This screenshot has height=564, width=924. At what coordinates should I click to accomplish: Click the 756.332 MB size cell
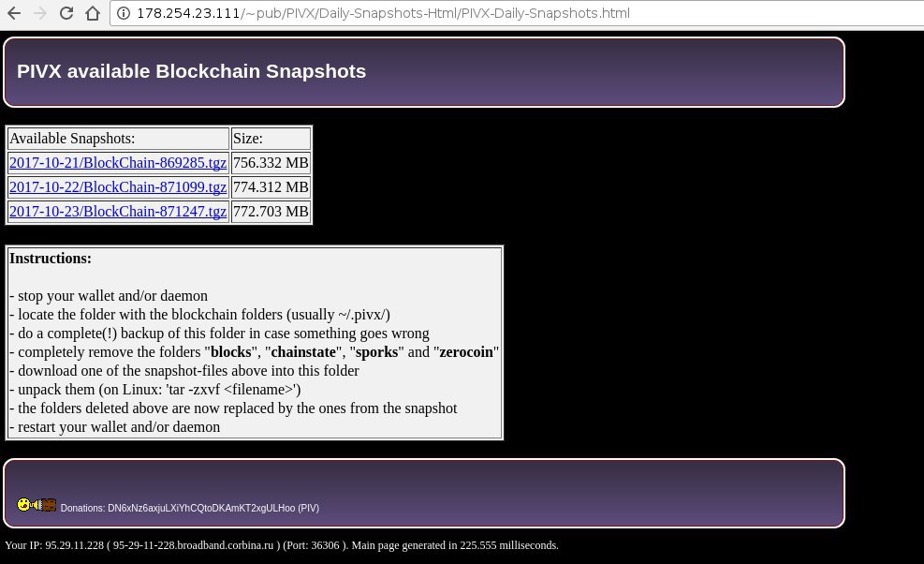click(271, 163)
